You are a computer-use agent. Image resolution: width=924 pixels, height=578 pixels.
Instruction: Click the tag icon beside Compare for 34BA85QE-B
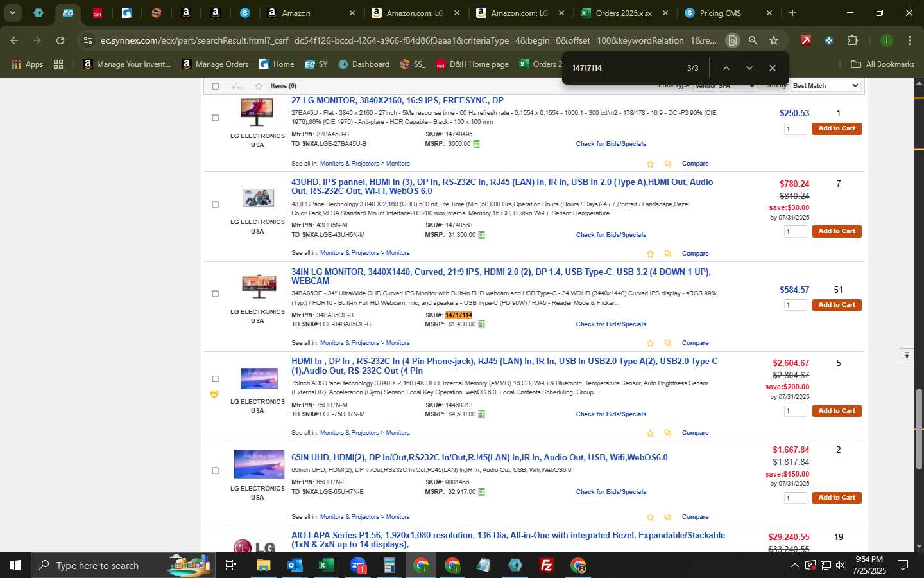[667, 343]
